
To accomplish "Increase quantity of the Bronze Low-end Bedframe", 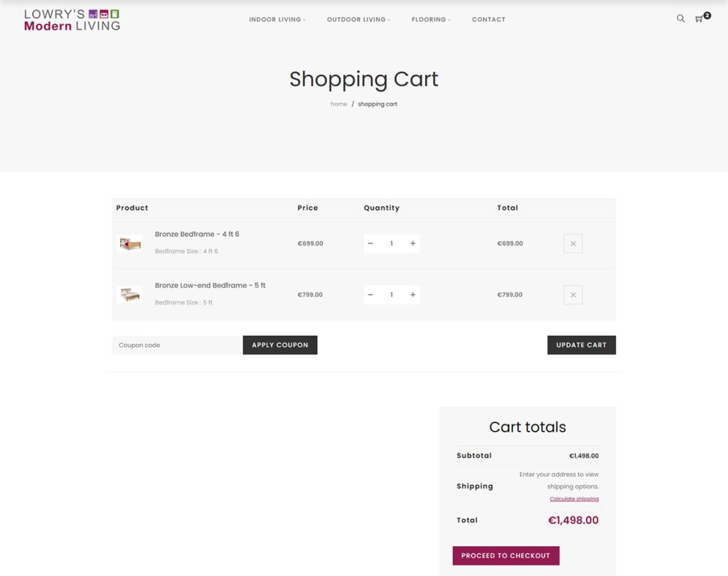I will coord(412,294).
